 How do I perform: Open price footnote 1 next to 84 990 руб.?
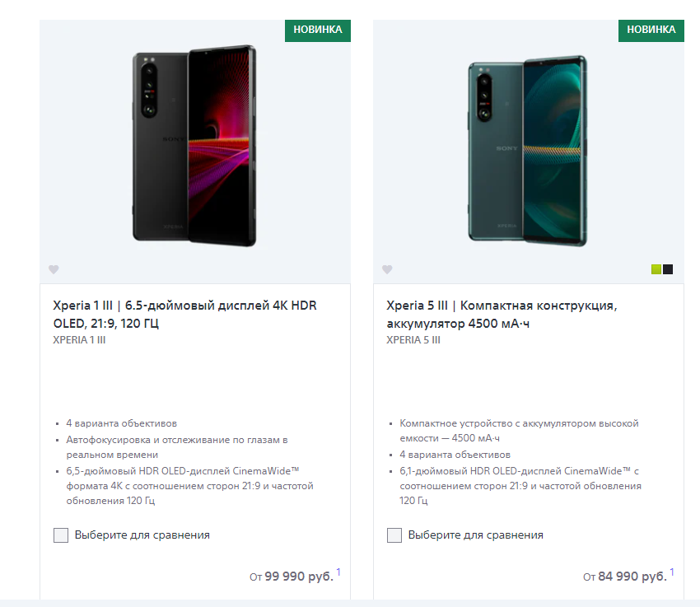click(x=672, y=572)
